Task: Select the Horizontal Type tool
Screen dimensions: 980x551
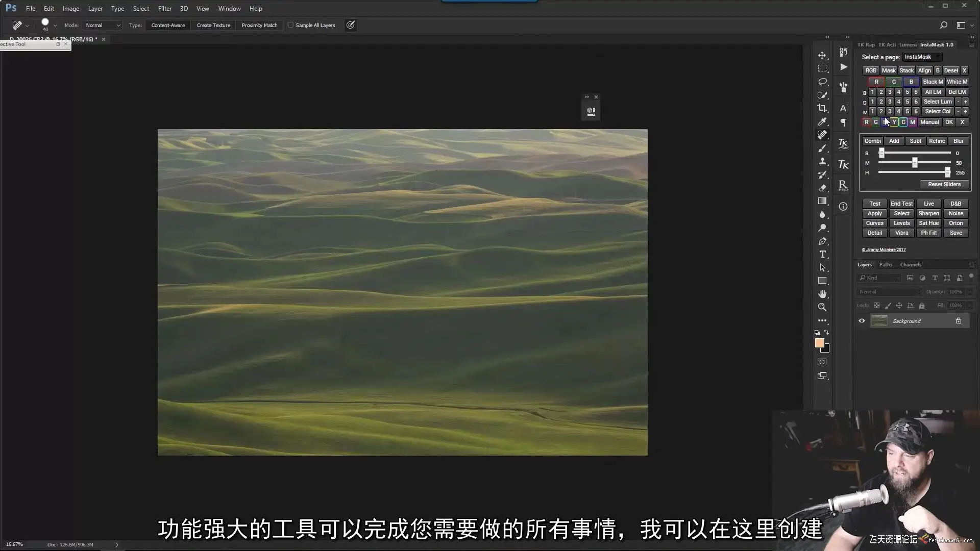Action: click(822, 254)
